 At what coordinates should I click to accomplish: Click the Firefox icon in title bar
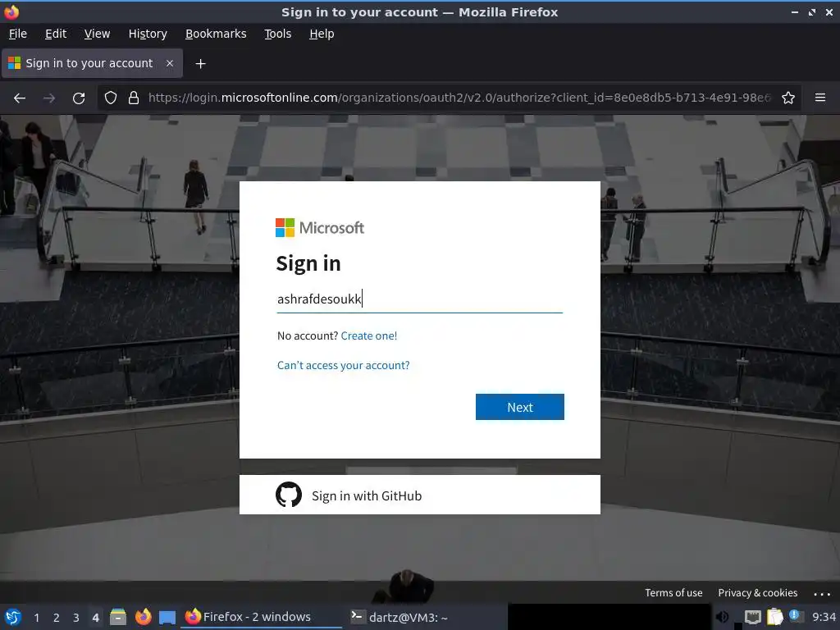(11, 11)
